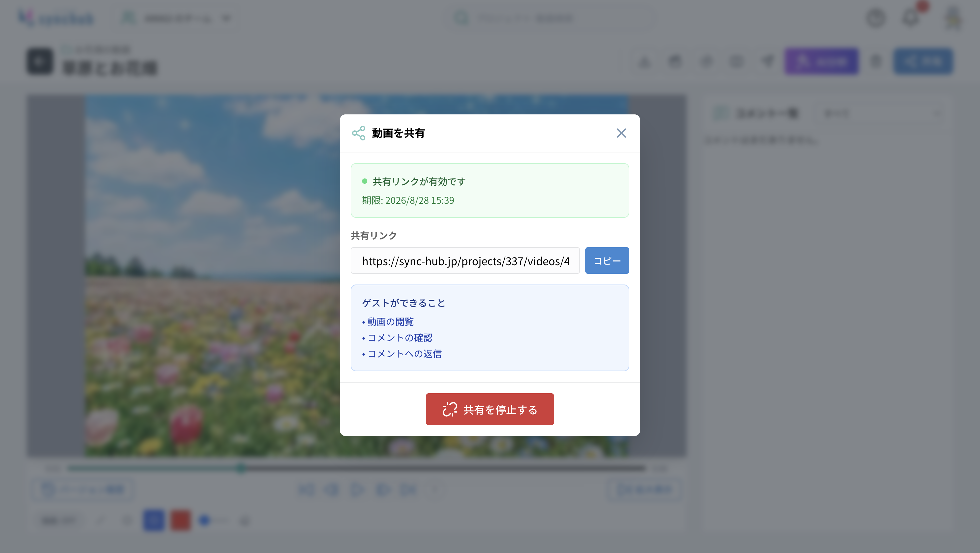The image size is (980, 553).
Task: Select the red color swatch
Action: pyautogui.click(x=180, y=520)
